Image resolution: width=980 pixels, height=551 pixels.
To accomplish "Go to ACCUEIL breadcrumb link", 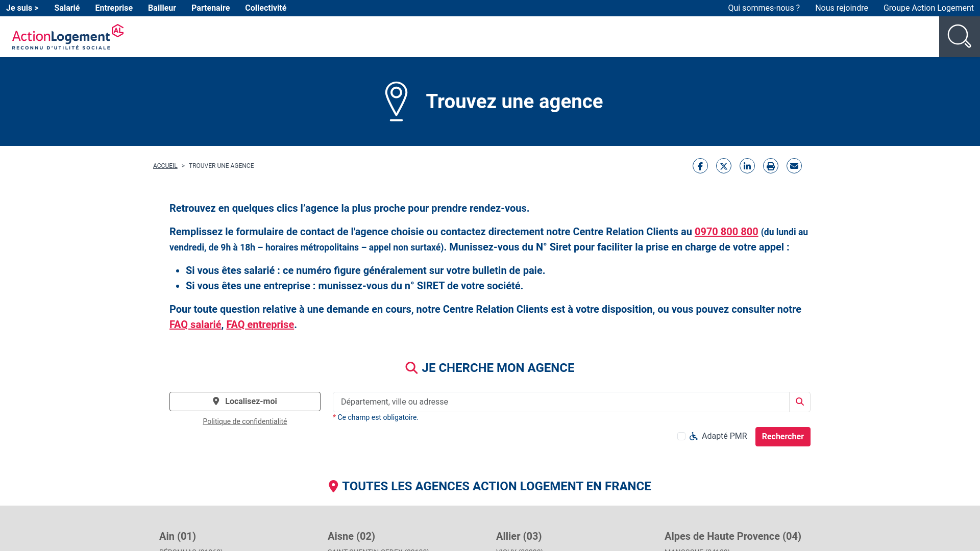I will (x=165, y=166).
